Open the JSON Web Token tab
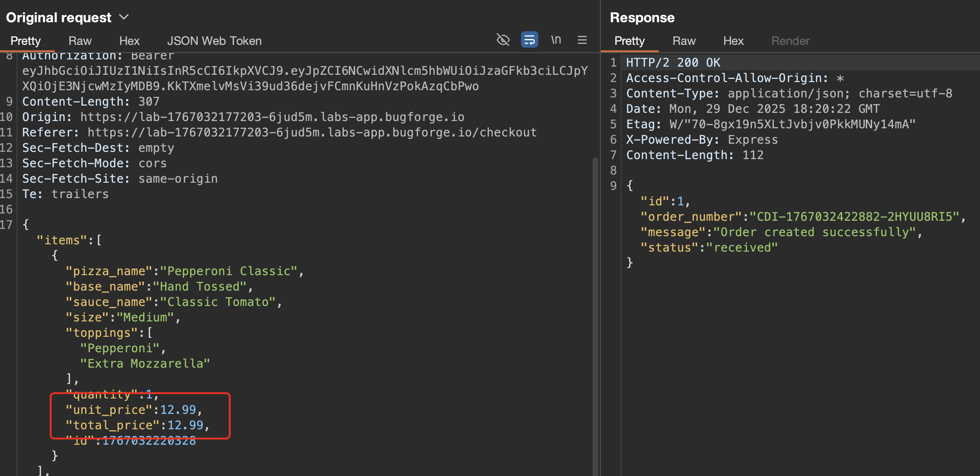The image size is (980, 476). [214, 41]
